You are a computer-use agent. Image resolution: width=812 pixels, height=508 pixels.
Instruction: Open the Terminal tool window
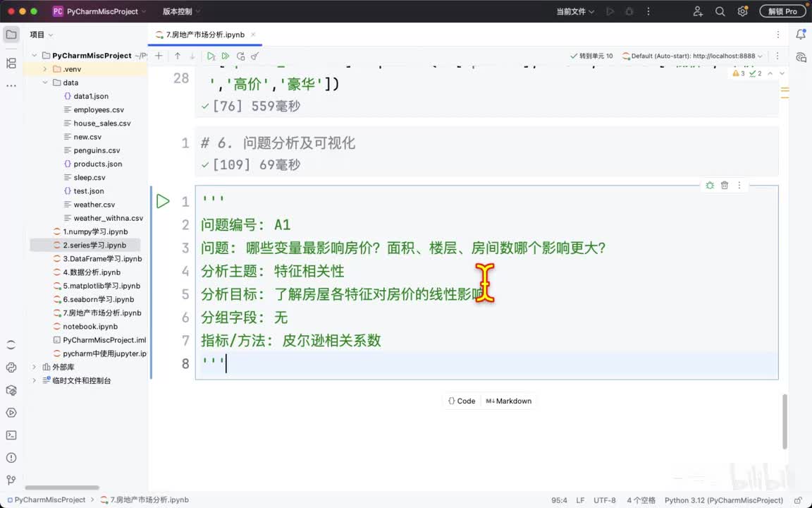click(11, 435)
